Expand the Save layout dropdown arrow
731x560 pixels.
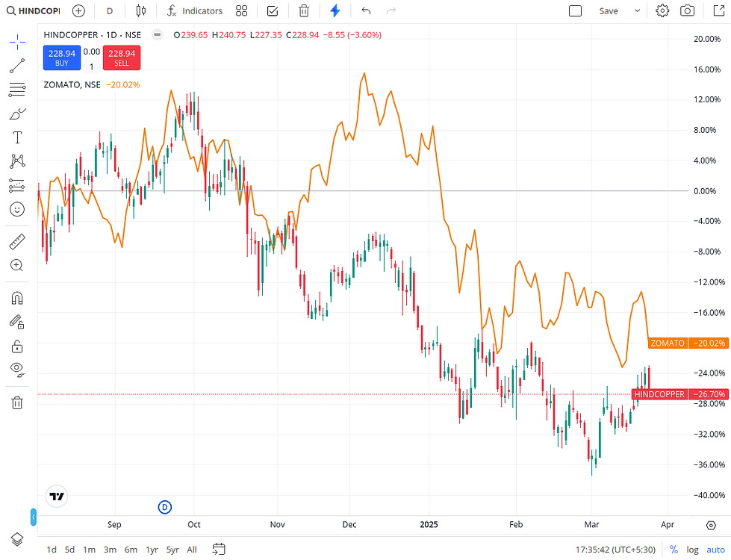(637, 10)
